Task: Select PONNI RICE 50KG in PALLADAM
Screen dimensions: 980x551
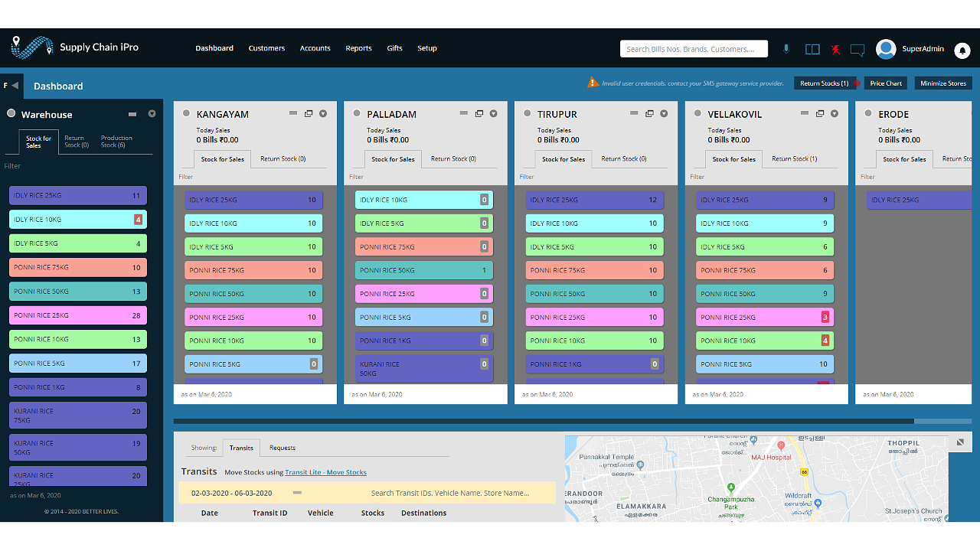Action: tap(424, 270)
